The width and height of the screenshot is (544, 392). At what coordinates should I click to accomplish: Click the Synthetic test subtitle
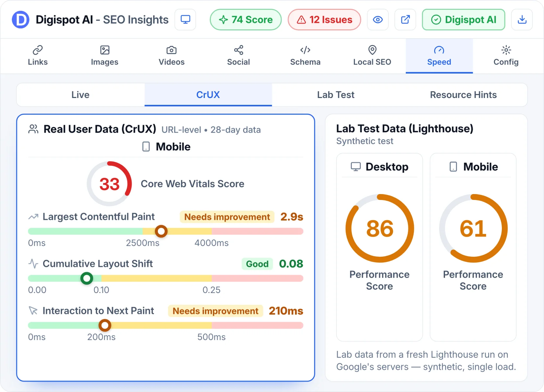[x=365, y=141]
